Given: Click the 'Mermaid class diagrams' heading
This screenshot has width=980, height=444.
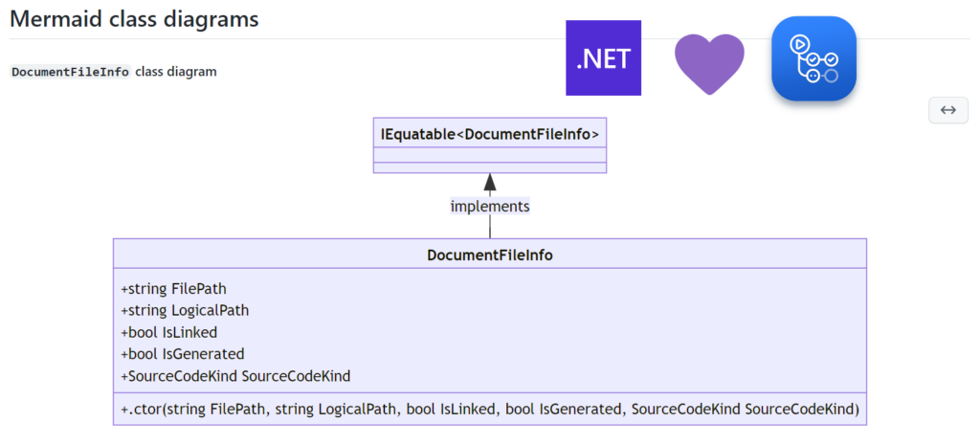Looking at the screenshot, I should (134, 18).
